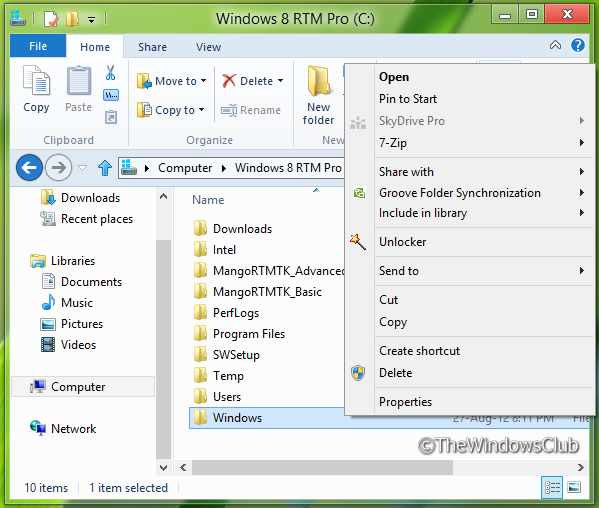Image resolution: width=599 pixels, height=508 pixels.
Task: Expand the Move to dropdown
Action: tap(203, 81)
